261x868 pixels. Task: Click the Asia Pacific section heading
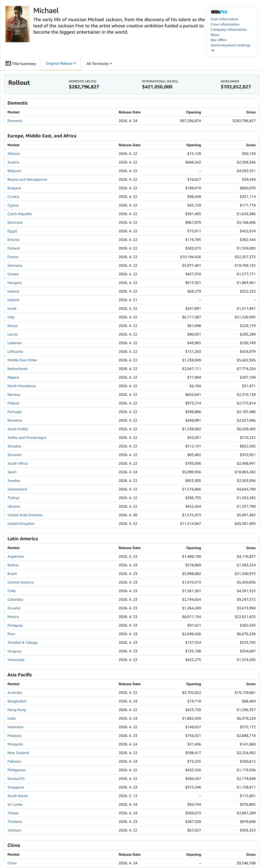click(x=20, y=675)
